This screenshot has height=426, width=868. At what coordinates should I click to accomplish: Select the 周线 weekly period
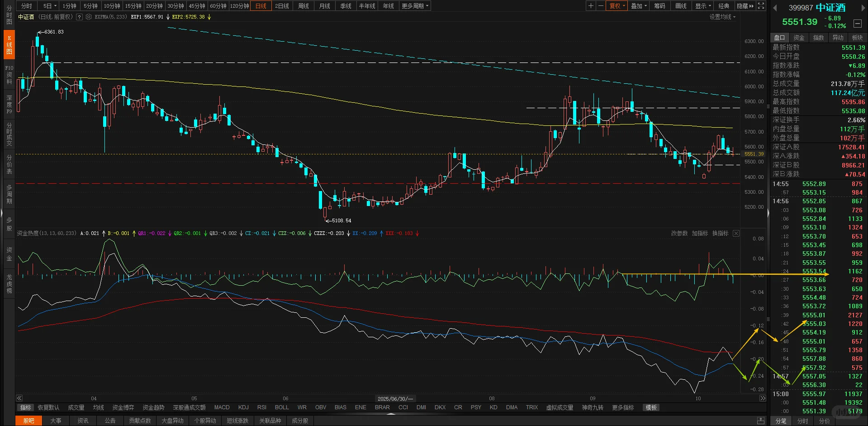(x=304, y=6)
